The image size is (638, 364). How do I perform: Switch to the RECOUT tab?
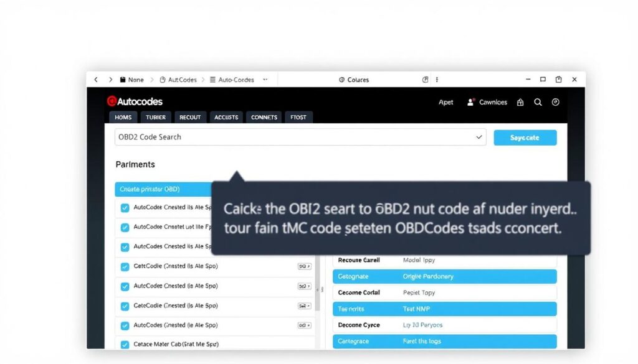tap(190, 118)
